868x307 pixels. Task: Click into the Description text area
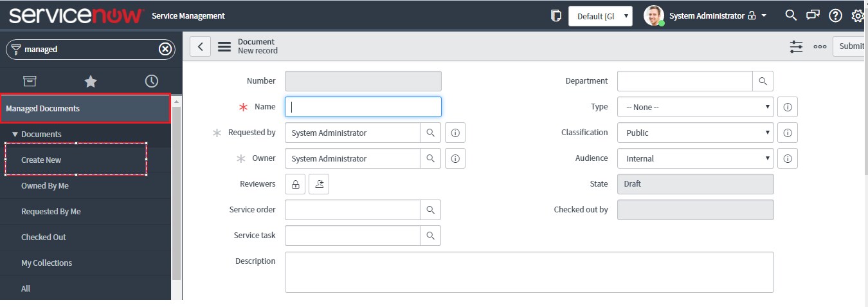529,272
